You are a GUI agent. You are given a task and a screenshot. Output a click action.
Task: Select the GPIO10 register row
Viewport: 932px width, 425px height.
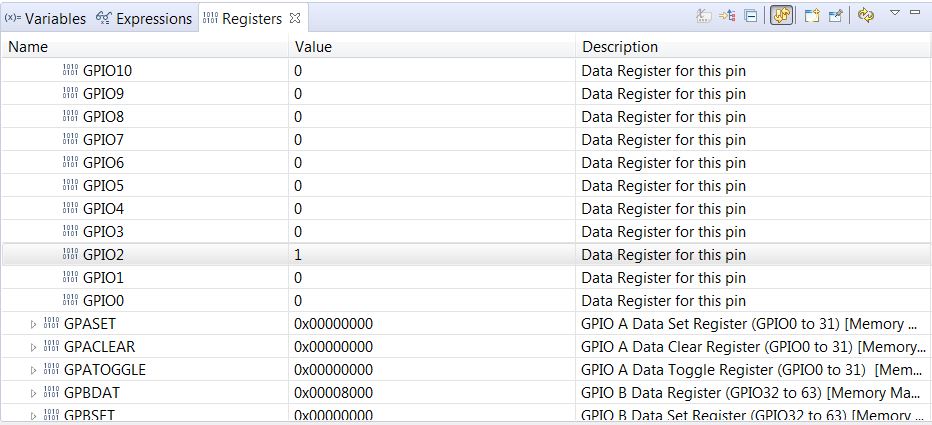point(105,71)
